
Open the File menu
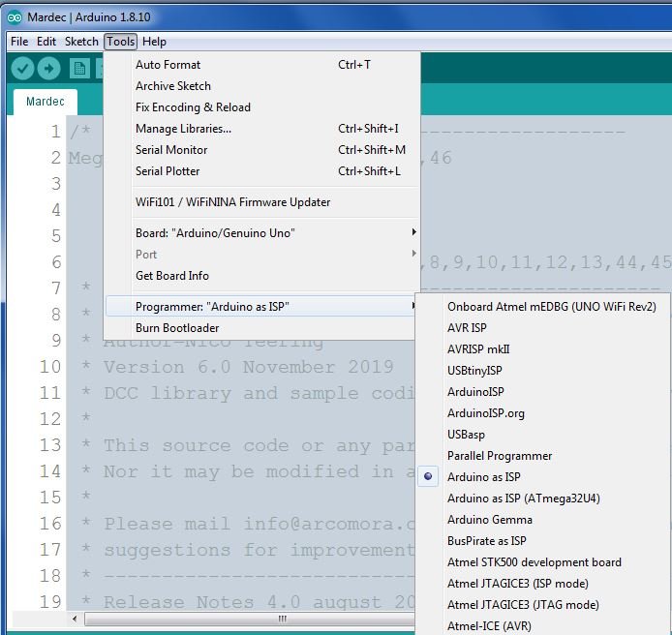(19, 42)
